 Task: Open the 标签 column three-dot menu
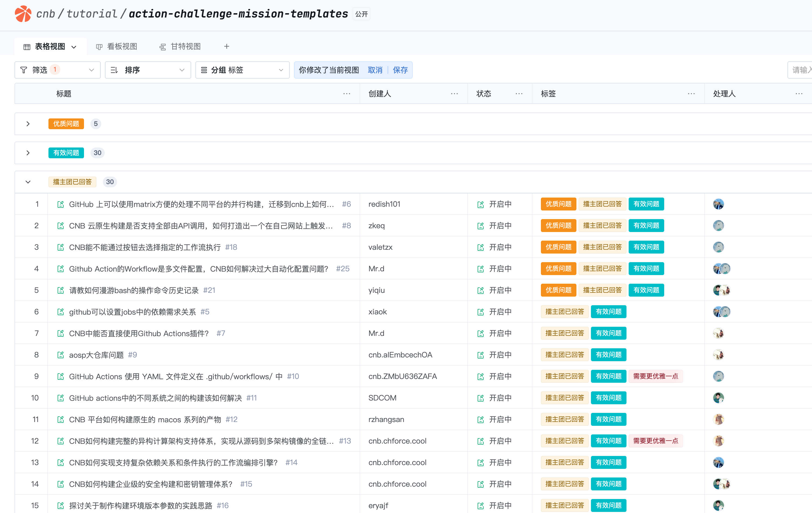691,94
